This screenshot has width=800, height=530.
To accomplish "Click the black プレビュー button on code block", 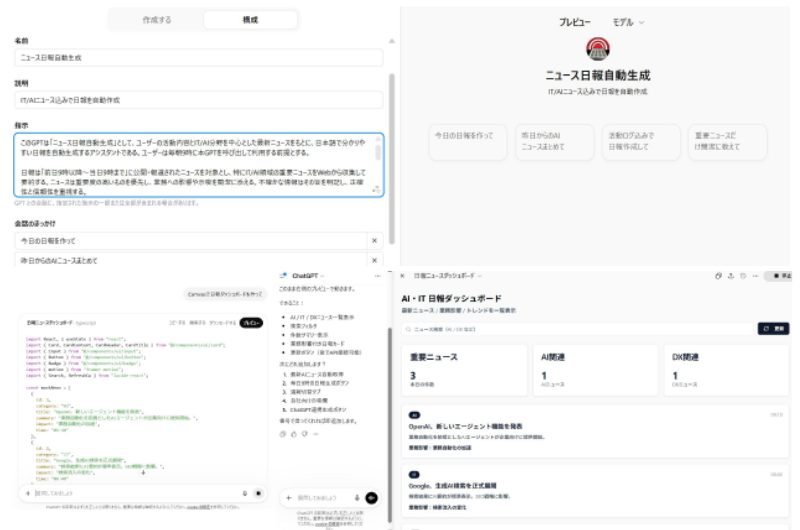I will pyautogui.click(x=251, y=323).
